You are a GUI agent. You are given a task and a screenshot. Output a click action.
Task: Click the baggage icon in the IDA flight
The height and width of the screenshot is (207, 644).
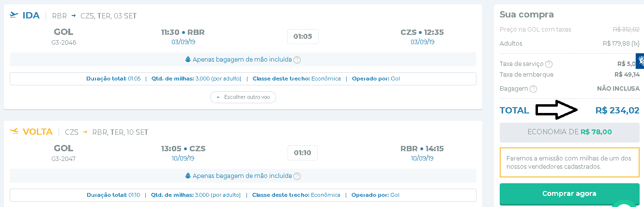tap(188, 60)
